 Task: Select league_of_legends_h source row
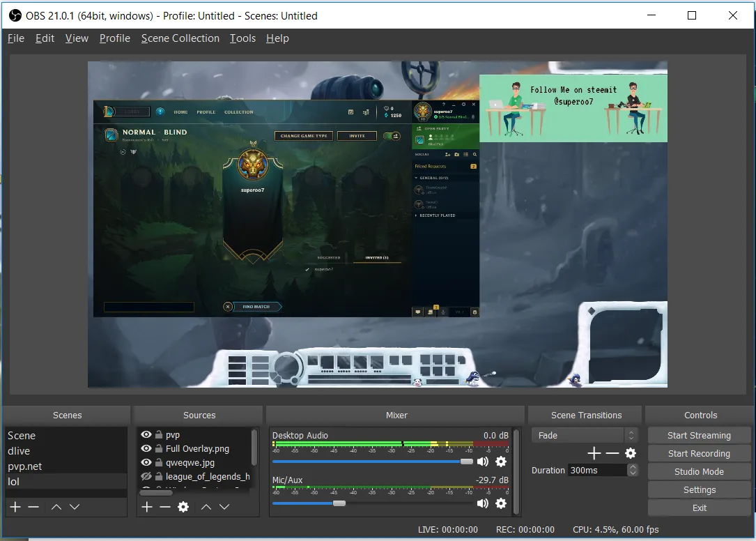(x=195, y=476)
